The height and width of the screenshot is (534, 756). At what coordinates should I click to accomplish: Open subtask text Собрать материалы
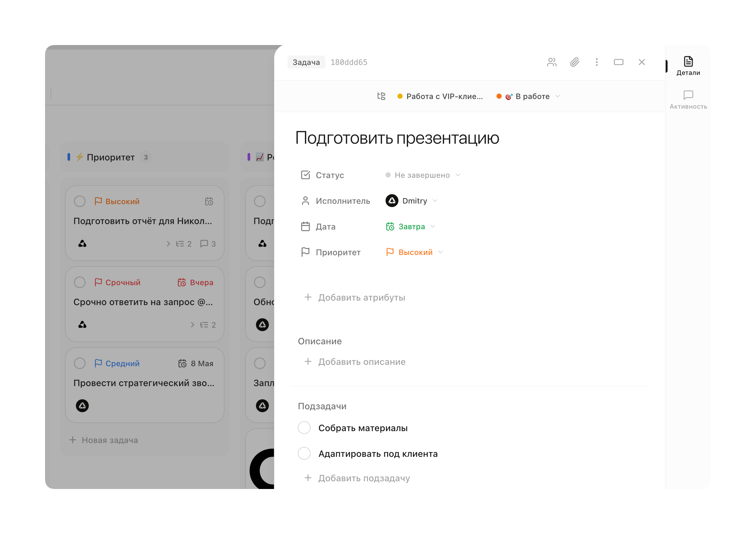[363, 428]
